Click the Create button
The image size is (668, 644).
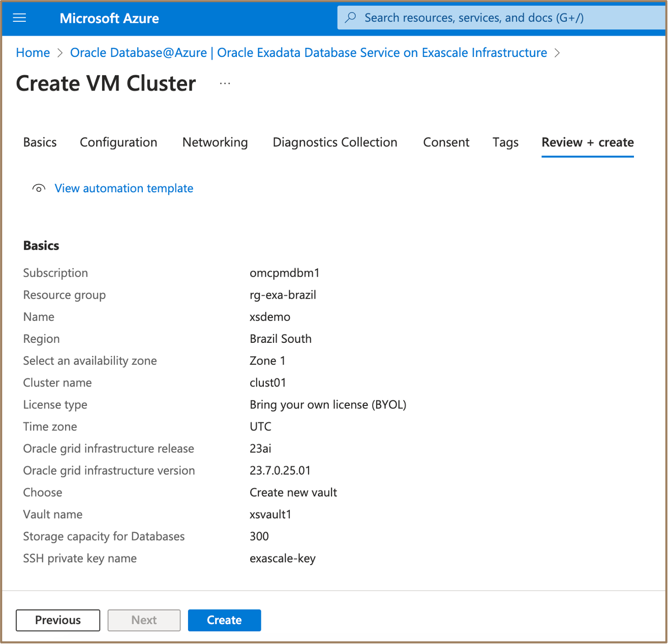tap(224, 621)
